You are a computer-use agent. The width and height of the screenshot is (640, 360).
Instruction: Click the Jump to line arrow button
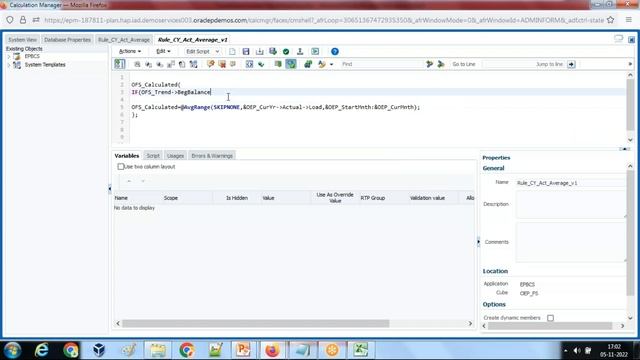pos(571,64)
